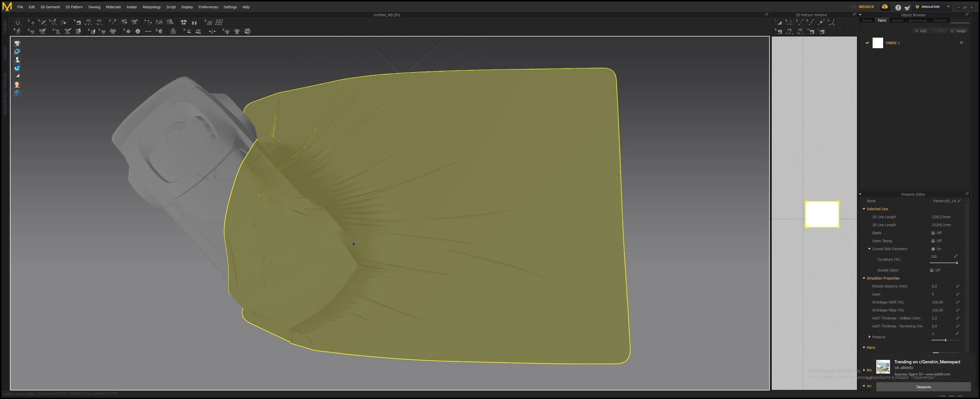This screenshot has height=399, width=980.
Task: Enable the Elastic checkbox
Action: click(933, 233)
